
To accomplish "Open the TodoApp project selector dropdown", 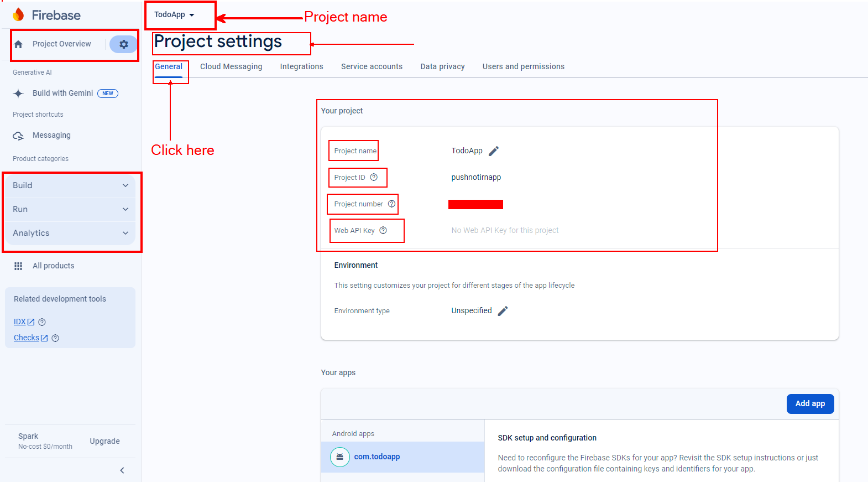I will point(175,15).
